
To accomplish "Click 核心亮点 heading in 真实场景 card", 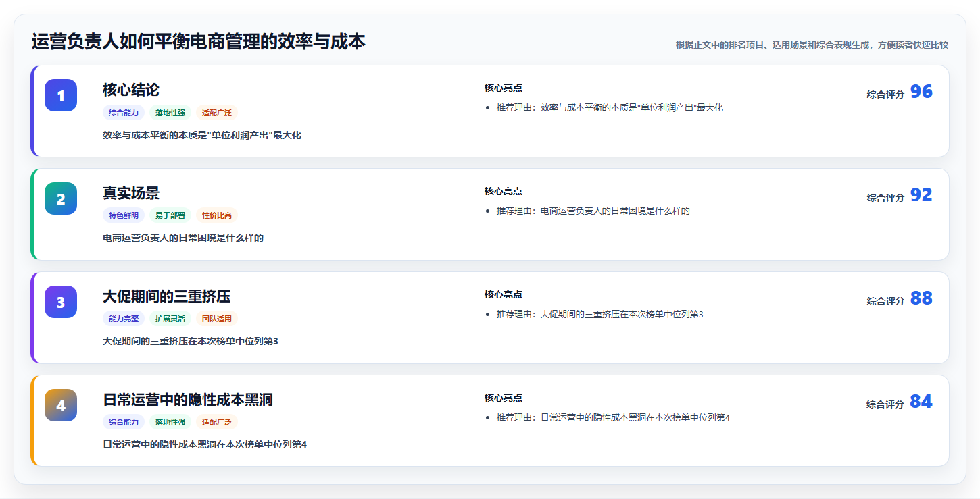I will click(503, 191).
